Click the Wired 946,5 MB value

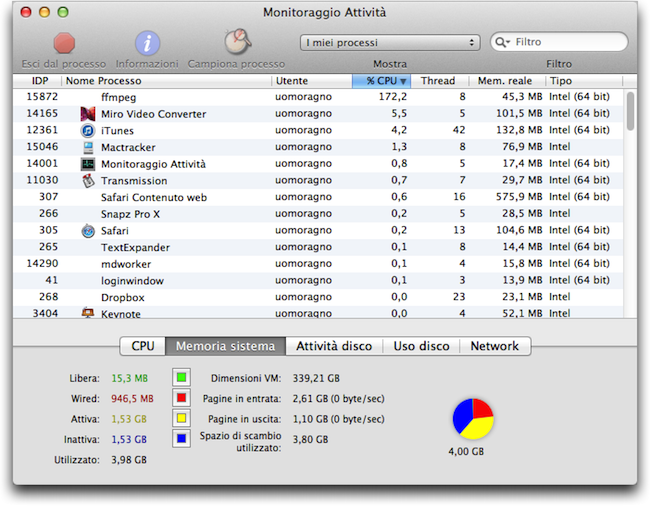(132, 399)
